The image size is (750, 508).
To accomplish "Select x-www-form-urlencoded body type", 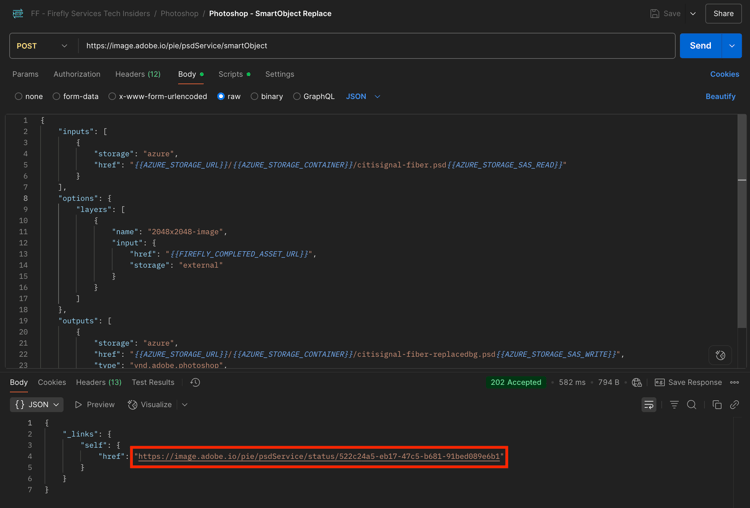I will click(112, 96).
